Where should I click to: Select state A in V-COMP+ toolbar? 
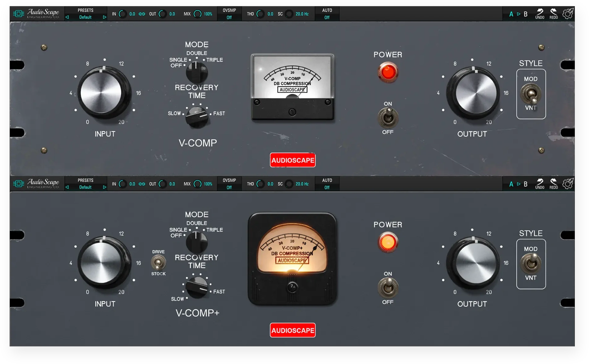point(511,184)
